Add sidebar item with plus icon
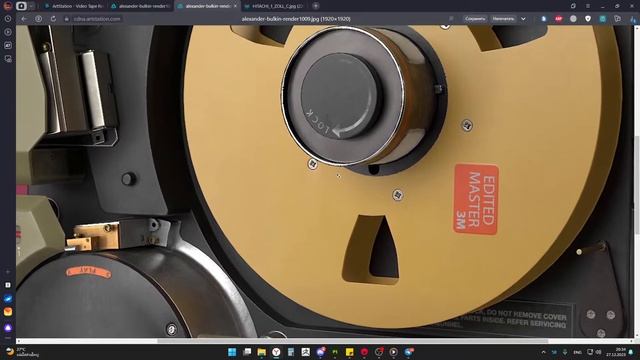The height and width of the screenshot is (360, 640). click(8, 271)
